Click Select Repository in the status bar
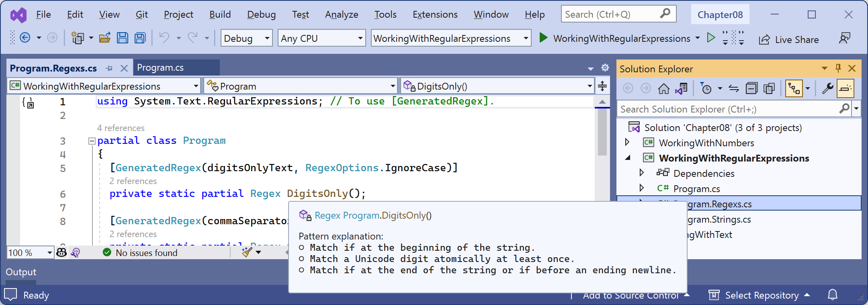The height and width of the screenshot is (305, 868). pos(762,295)
